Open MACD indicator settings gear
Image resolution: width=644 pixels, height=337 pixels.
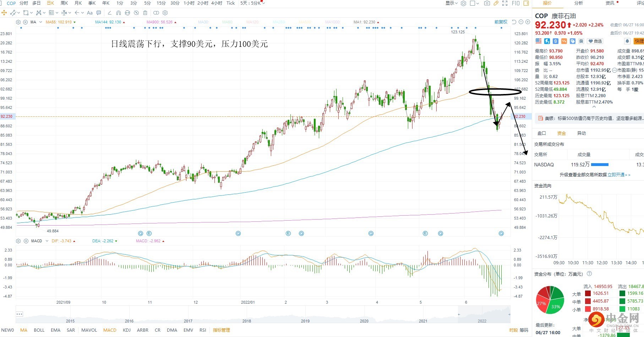(x=18, y=241)
